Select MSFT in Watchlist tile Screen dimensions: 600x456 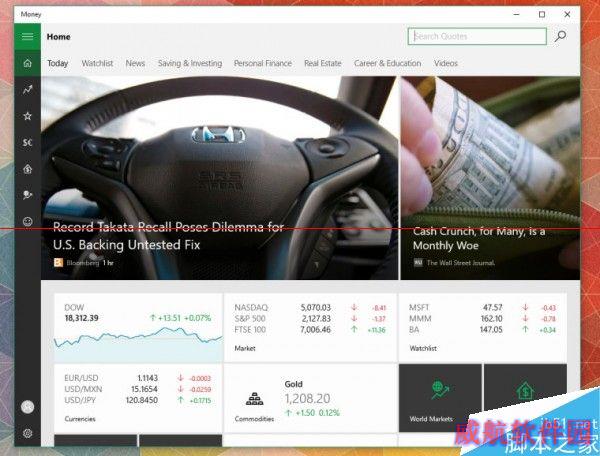pos(482,308)
